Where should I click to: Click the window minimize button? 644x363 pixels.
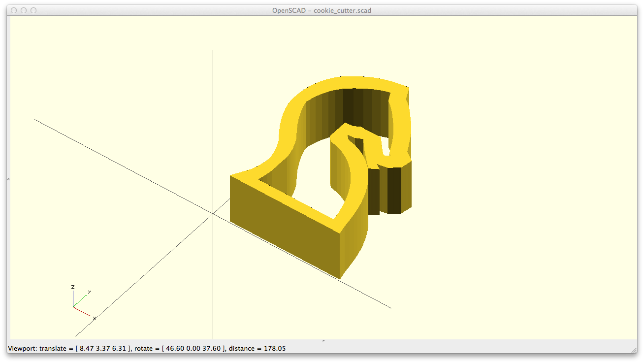click(x=24, y=10)
